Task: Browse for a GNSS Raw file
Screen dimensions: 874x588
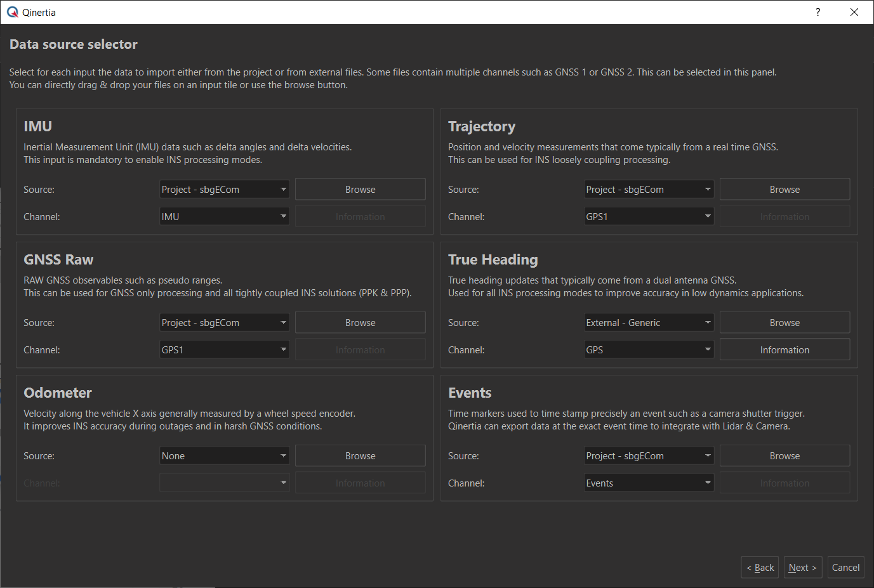Action: click(360, 323)
